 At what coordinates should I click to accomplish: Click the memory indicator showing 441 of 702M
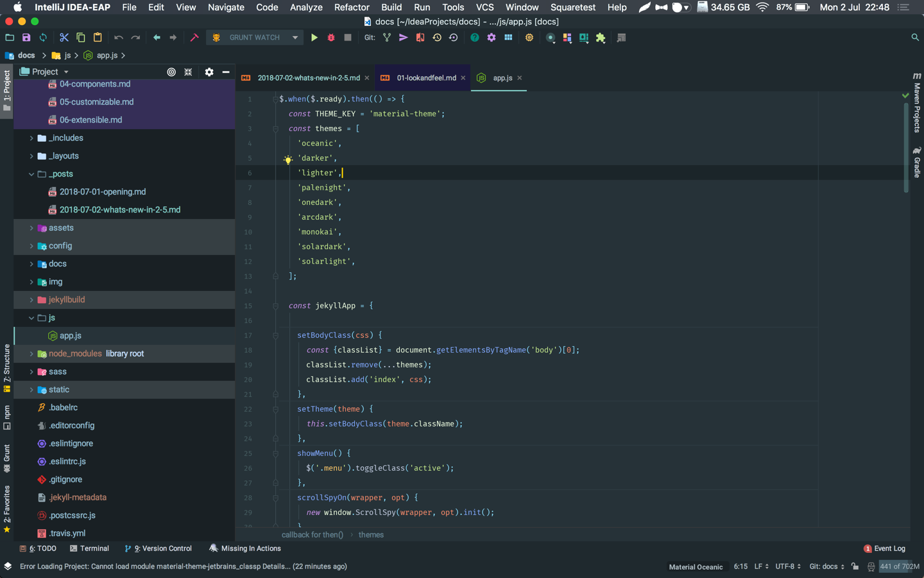click(x=898, y=566)
